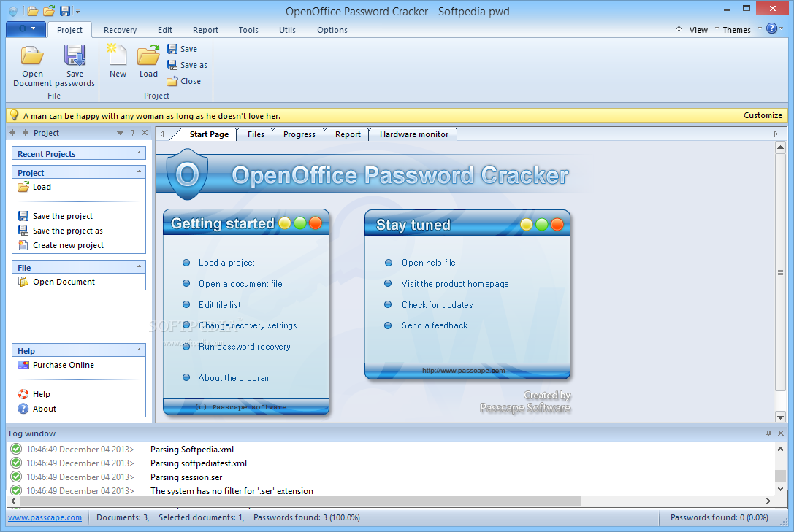This screenshot has height=532, width=794.
Task: Click quick access open folder icon
Action: tap(32, 11)
